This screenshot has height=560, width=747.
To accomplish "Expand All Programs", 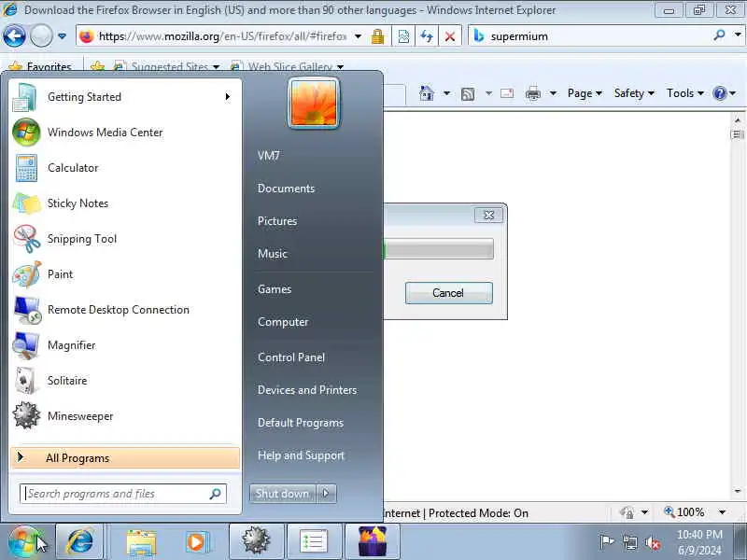I will (125, 458).
